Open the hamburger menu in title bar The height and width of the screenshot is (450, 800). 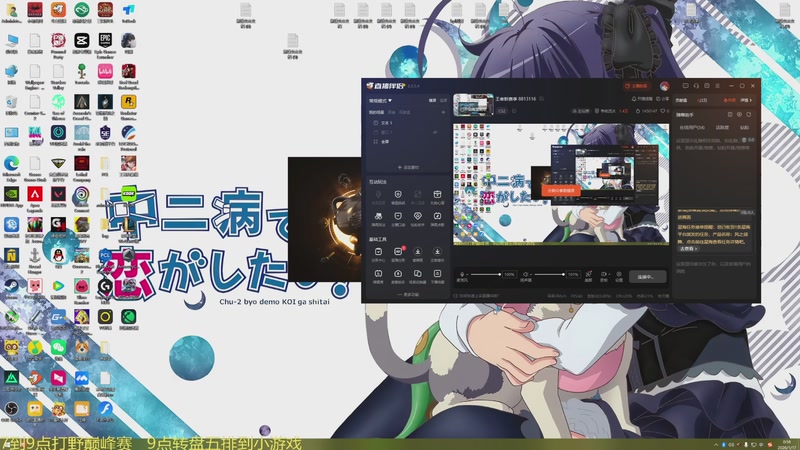[717, 86]
